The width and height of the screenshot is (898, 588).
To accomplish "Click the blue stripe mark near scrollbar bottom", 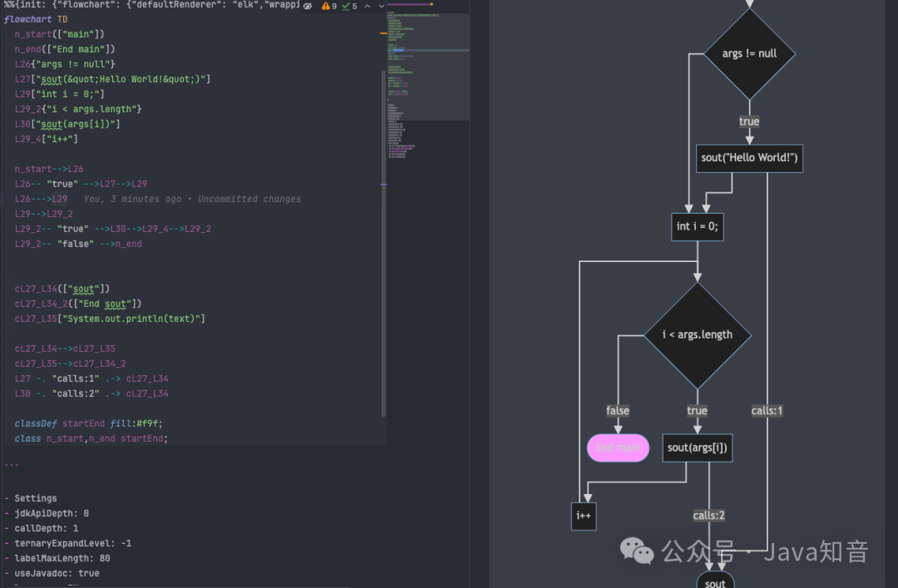I will click(x=383, y=184).
